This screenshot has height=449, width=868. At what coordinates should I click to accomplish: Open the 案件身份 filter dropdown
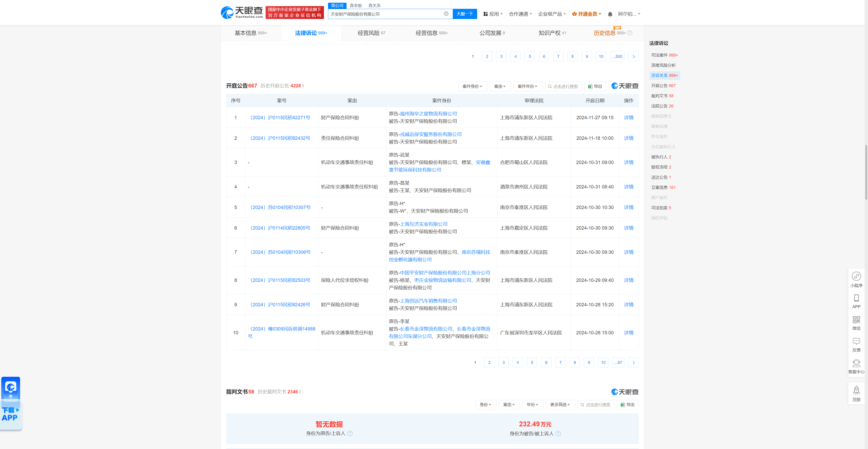(472, 86)
